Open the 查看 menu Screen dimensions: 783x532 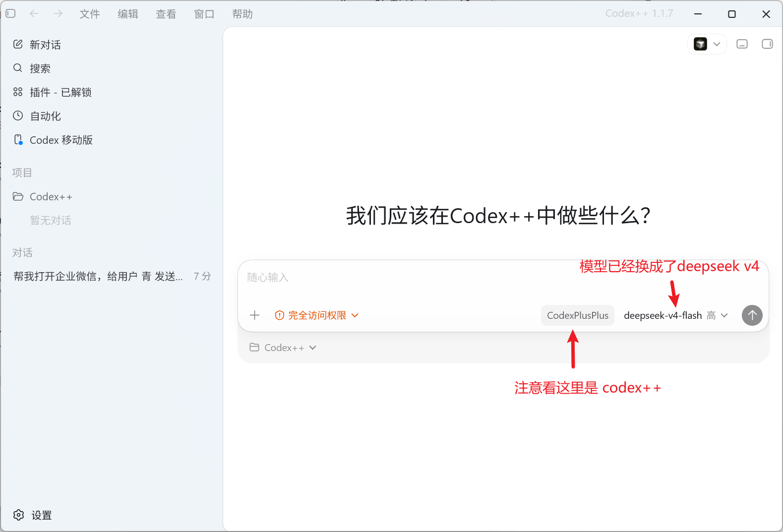click(166, 14)
